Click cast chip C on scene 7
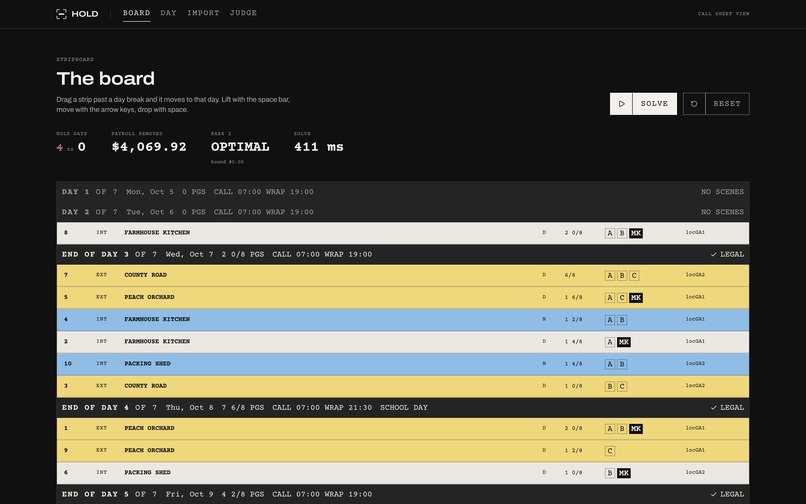This screenshot has width=806, height=504. click(634, 276)
